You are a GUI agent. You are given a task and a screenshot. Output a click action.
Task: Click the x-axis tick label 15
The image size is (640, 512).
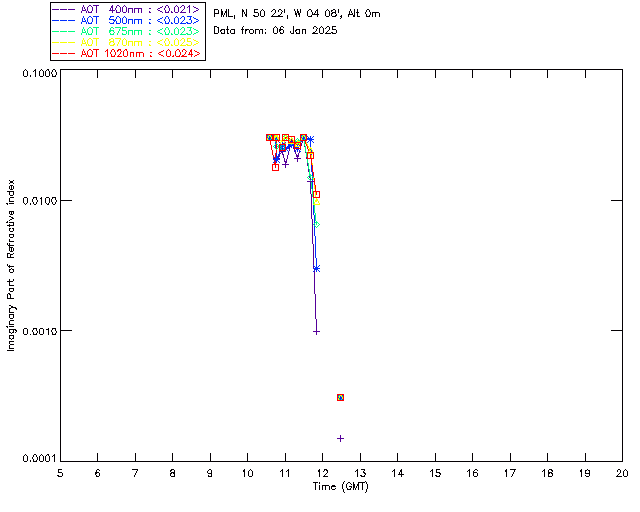[x=435, y=473]
